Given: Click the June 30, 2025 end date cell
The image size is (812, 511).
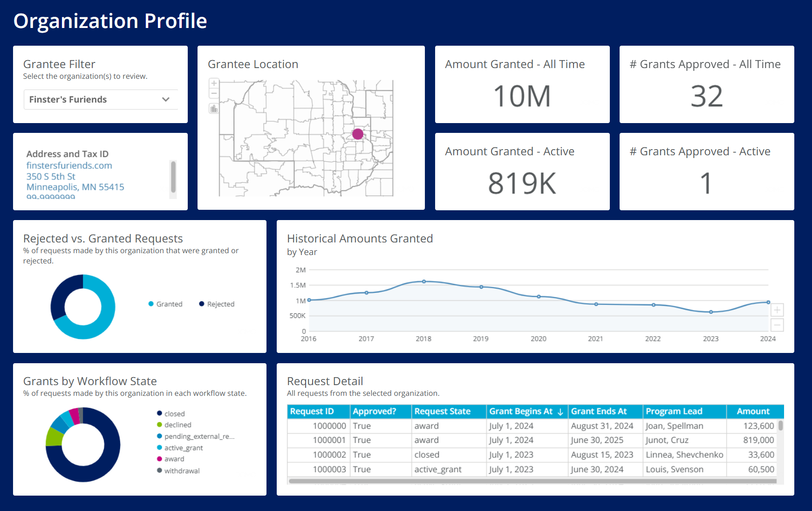Looking at the screenshot, I should 605,440.
